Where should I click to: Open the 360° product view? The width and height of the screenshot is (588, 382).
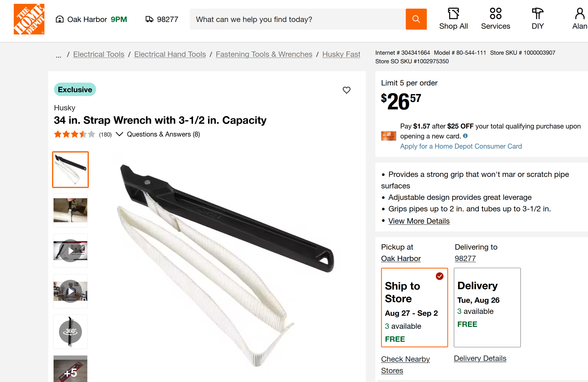(70, 332)
